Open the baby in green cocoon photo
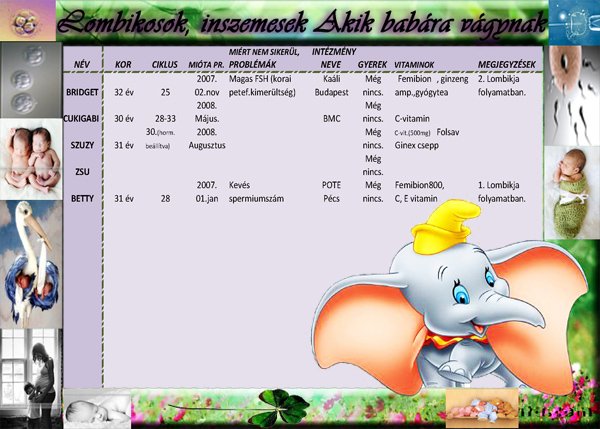The width and height of the screenshot is (600, 429). tap(572, 185)
